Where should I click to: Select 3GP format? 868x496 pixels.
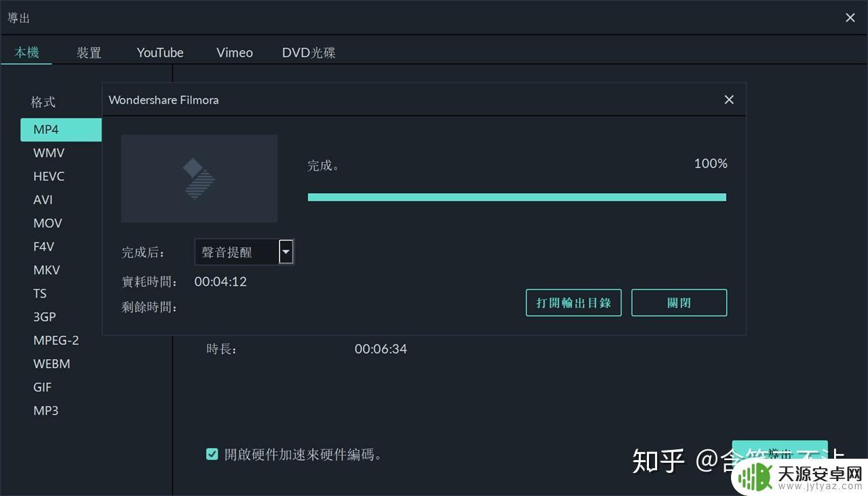pyautogui.click(x=45, y=316)
